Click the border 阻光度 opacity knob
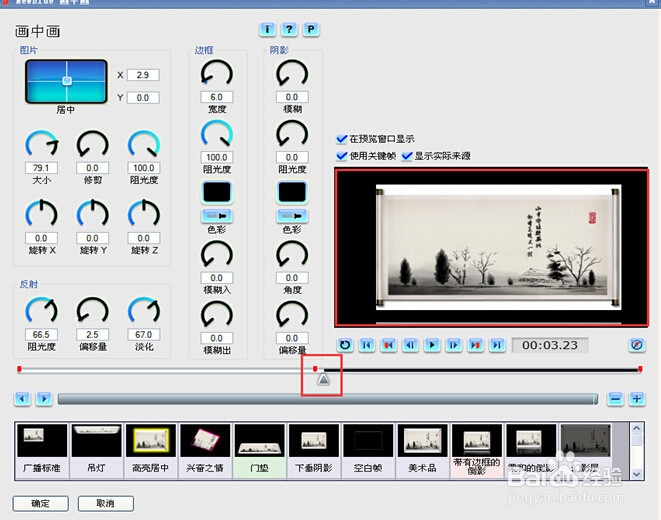661x520 pixels. point(216,134)
